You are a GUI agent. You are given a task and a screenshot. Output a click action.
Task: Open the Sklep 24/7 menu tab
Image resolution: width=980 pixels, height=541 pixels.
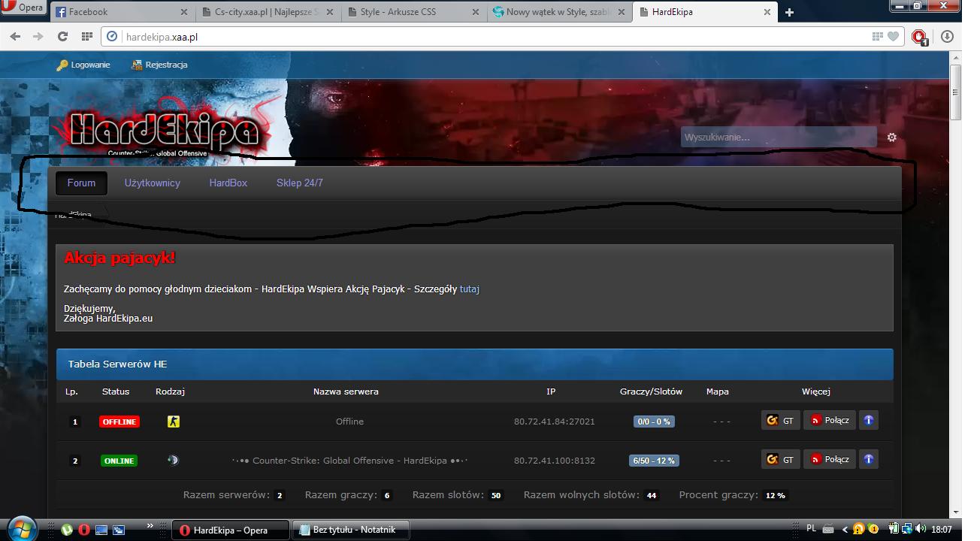click(x=300, y=183)
